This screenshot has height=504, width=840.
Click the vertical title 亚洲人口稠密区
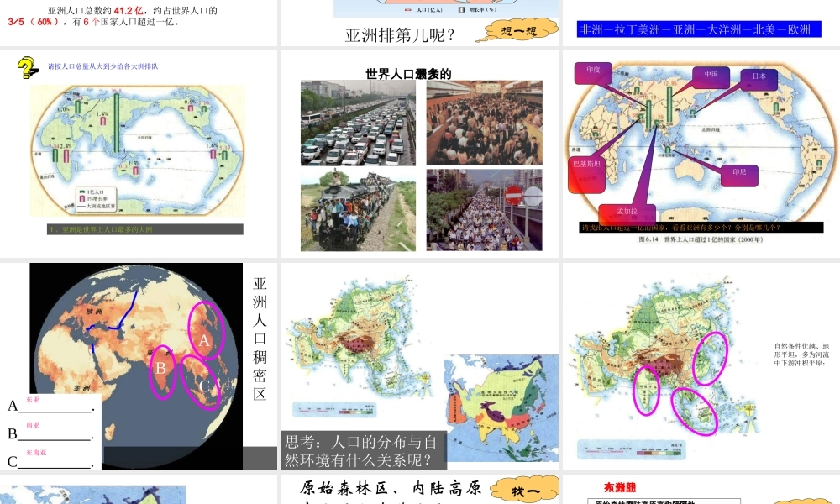(260, 339)
